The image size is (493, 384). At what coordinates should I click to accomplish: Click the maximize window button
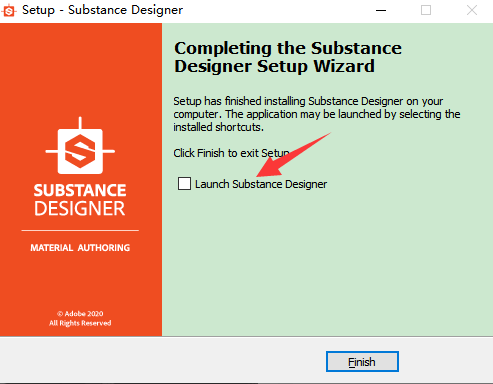click(x=426, y=10)
